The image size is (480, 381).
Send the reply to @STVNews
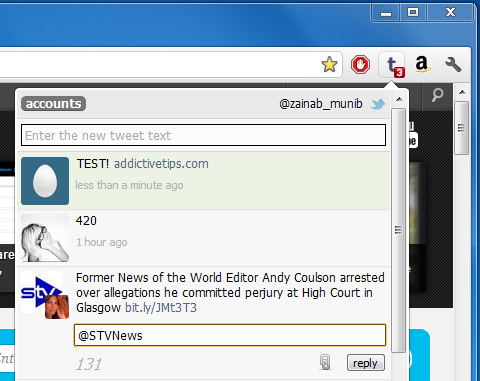[x=366, y=363]
